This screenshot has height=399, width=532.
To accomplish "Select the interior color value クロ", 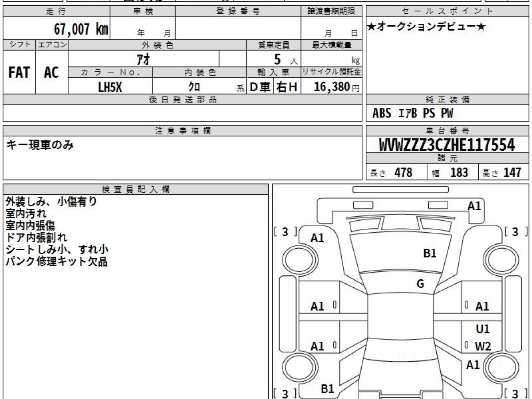I will pyautogui.click(x=194, y=87).
